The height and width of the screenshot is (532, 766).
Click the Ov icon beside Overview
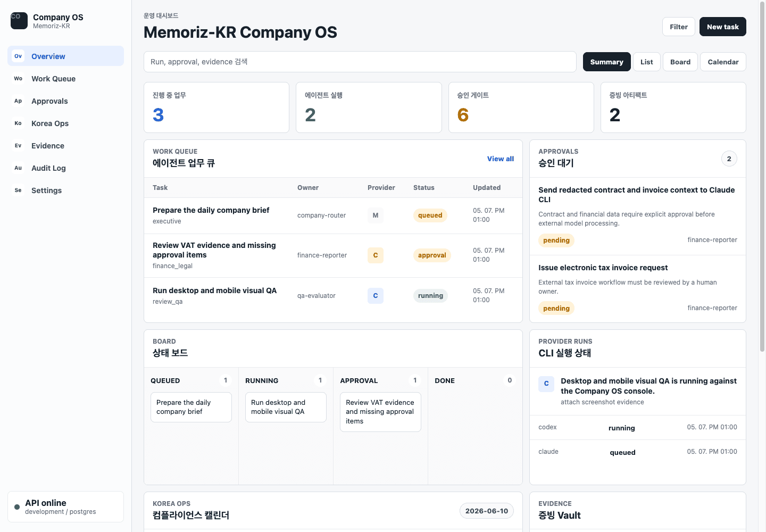coord(18,56)
